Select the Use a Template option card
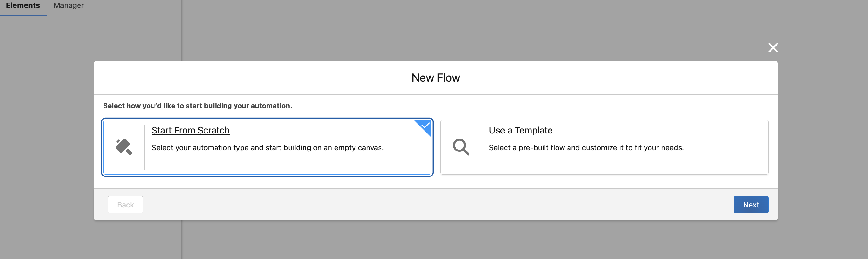 [604, 147]
